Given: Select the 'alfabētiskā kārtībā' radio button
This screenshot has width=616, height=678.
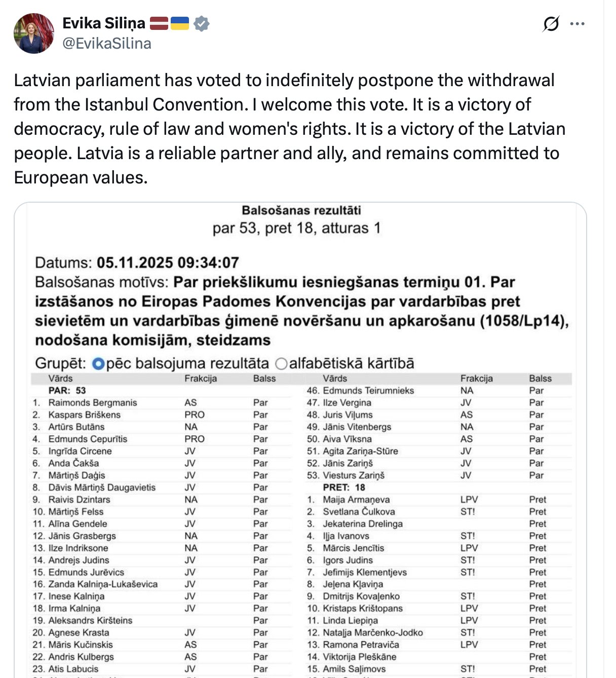Looking at the screenshot, I should [x=281, y=364].
